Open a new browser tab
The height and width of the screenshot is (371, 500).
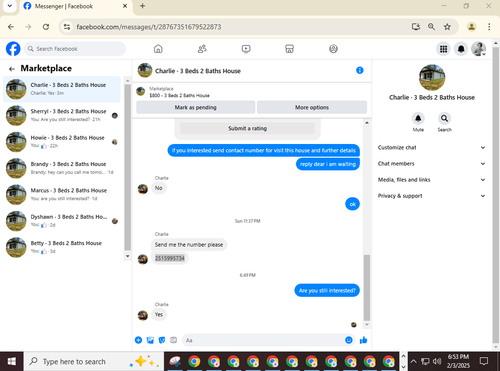tap(142, 6)
